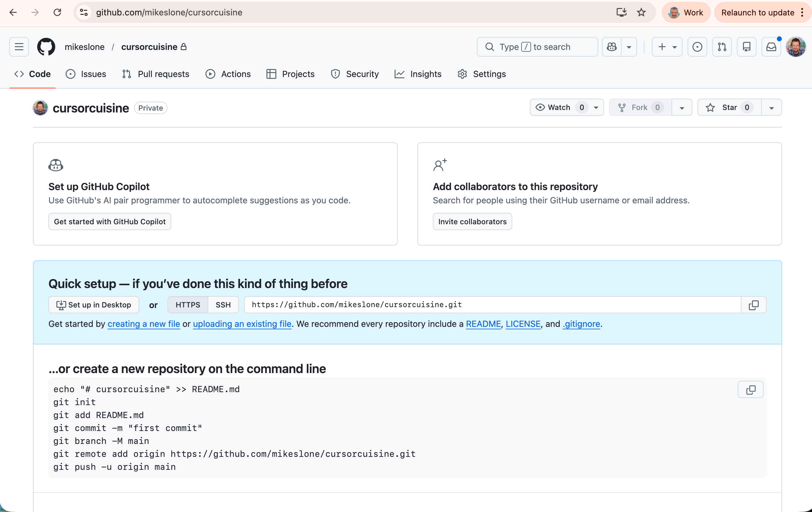Follow the creating a new file link
The image size is (812, 512).
click(x=144, y=324)
